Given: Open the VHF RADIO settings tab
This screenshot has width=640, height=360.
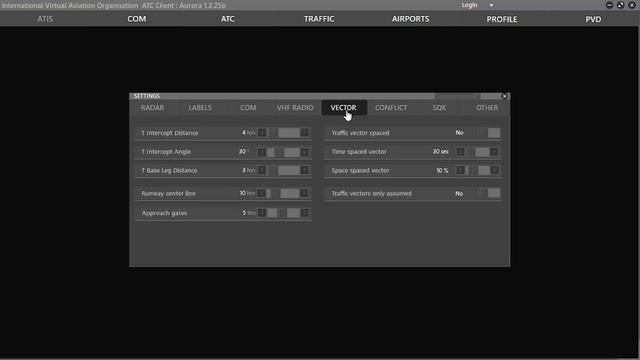Looking at the screenshot, I should point(295,108).
